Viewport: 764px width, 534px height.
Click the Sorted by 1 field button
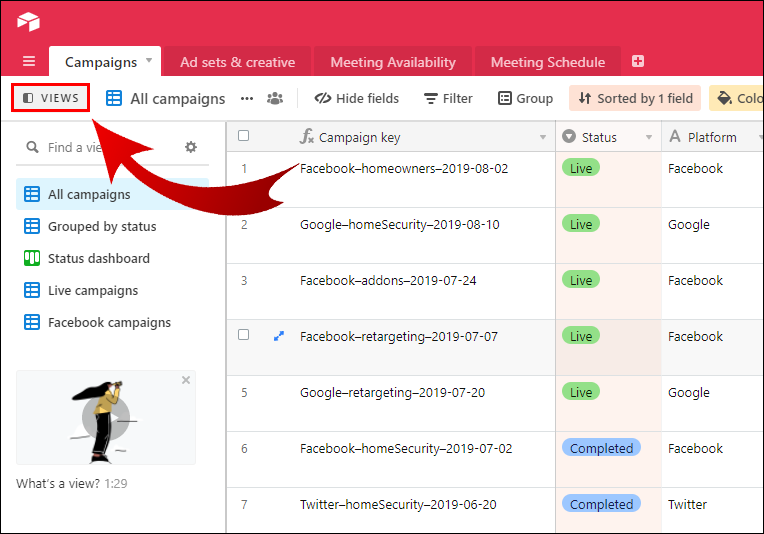point(635,98)
